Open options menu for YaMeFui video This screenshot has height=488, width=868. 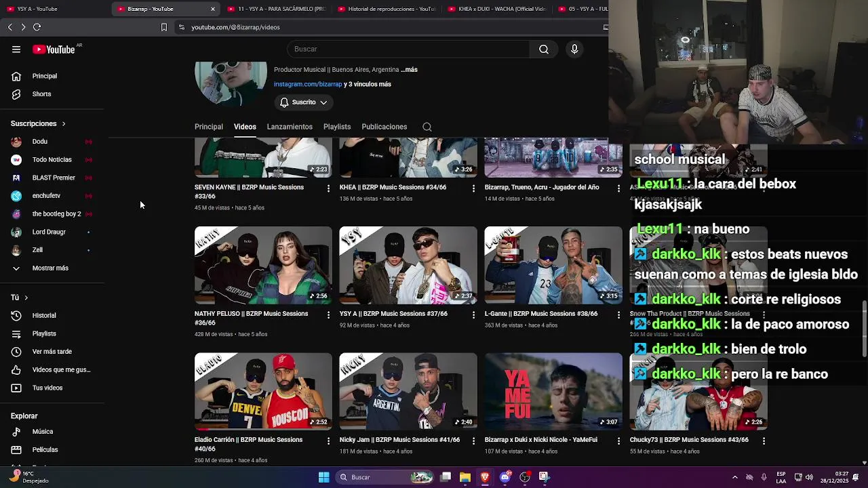(x=618, y=441)
